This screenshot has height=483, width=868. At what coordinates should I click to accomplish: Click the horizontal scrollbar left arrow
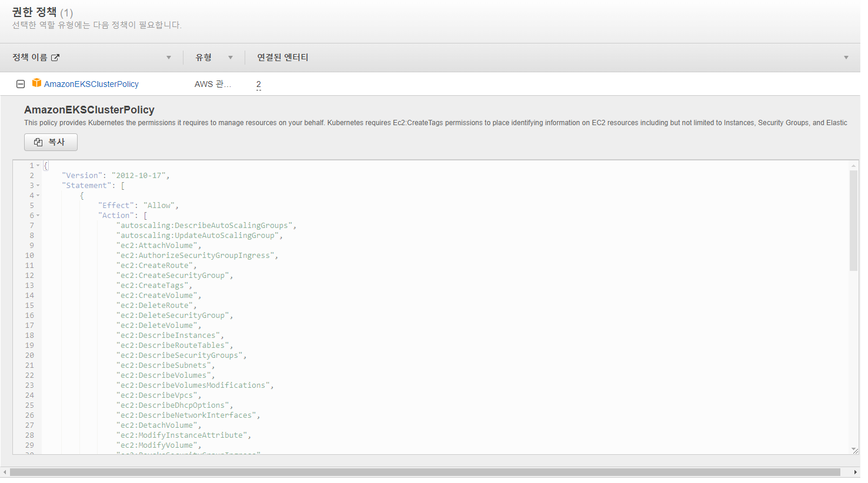point(5,472)
